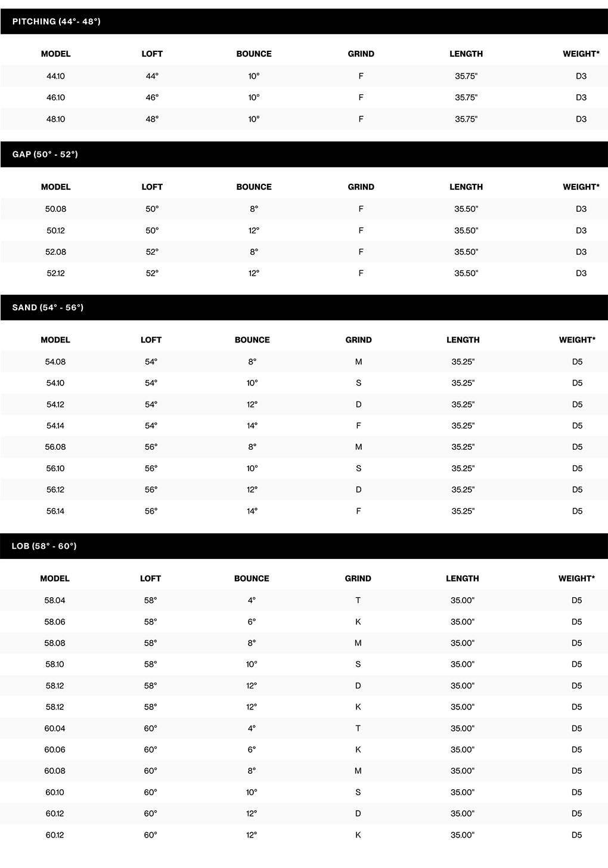Select the 46.10 model cell
Screen dimensions: 608x868
(x=55, y=98)
